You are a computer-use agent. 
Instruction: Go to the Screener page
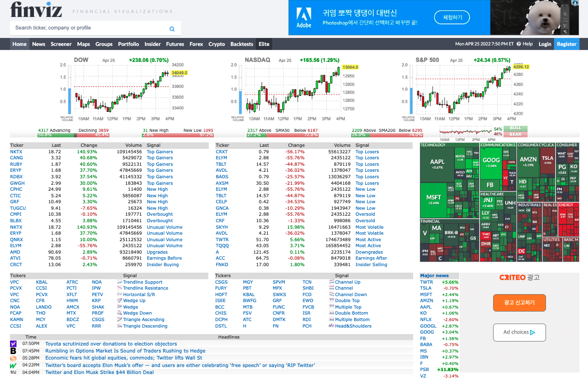(x=61, y=44)
